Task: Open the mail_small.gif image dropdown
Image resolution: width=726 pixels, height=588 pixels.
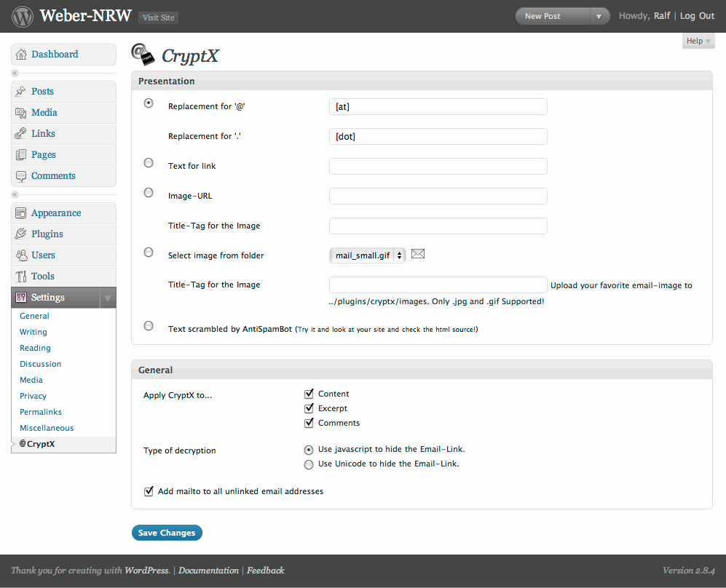Action: 368,255
